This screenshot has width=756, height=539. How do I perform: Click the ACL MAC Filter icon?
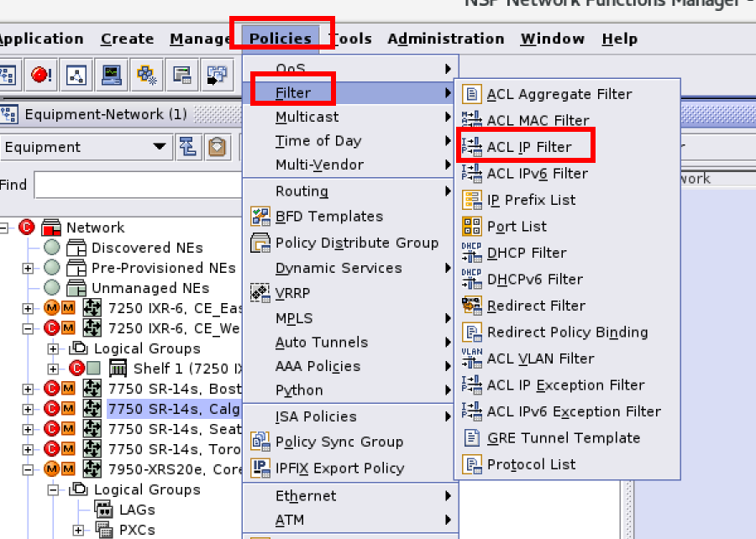click(471, 120)
